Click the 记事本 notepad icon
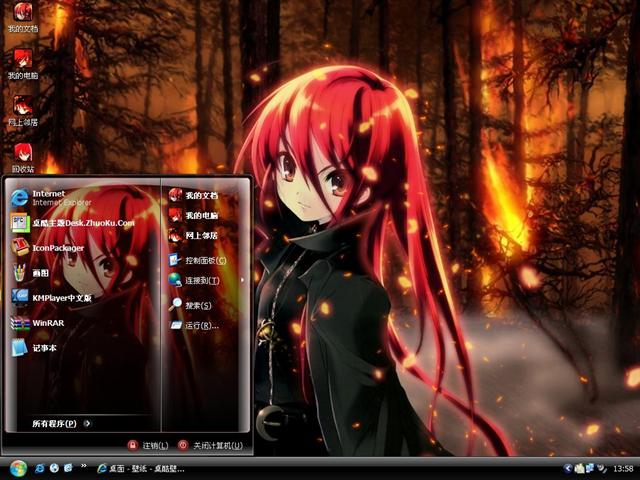 pyautogui.click(x=19, y=348)
